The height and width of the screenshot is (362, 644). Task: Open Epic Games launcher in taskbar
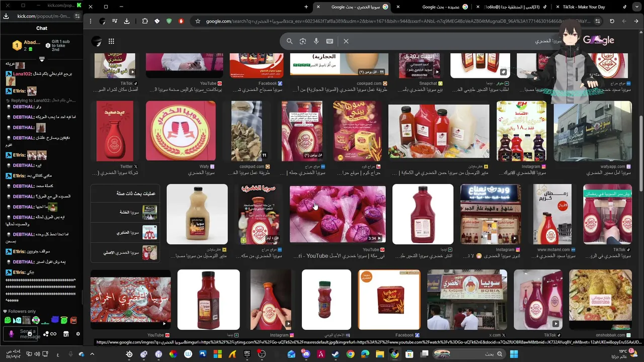247,354
